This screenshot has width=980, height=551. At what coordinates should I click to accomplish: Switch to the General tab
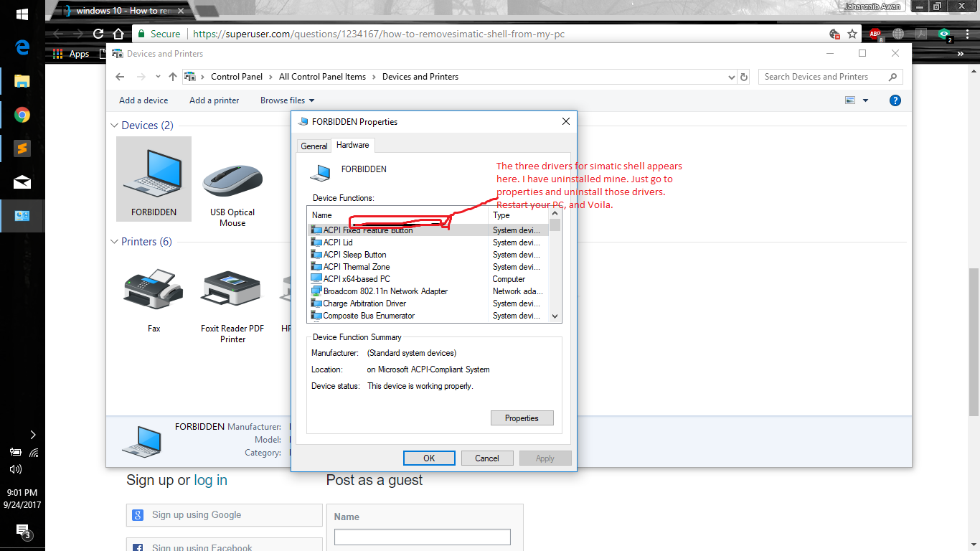point(314,145)
